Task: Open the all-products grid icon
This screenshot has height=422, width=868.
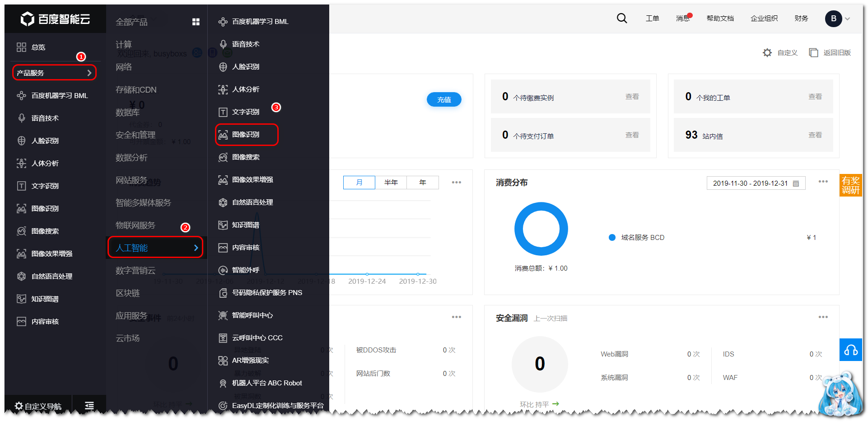Action: (196, 22)
